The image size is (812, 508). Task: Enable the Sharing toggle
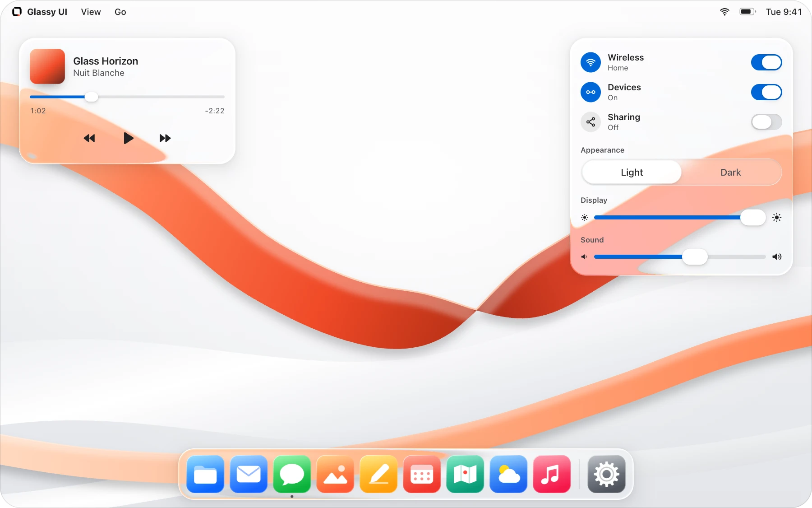click(x=766, y=122)
